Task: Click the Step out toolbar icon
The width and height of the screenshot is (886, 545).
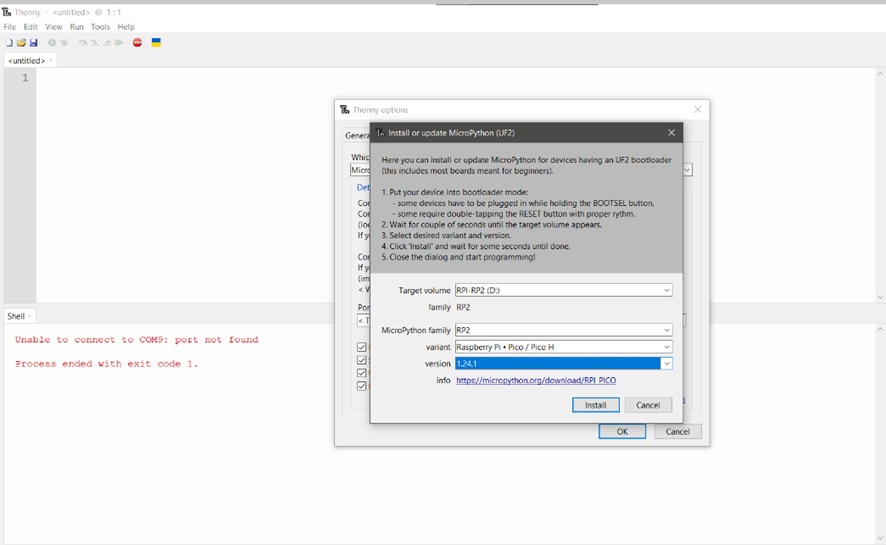Action: (x=106, y=43)
